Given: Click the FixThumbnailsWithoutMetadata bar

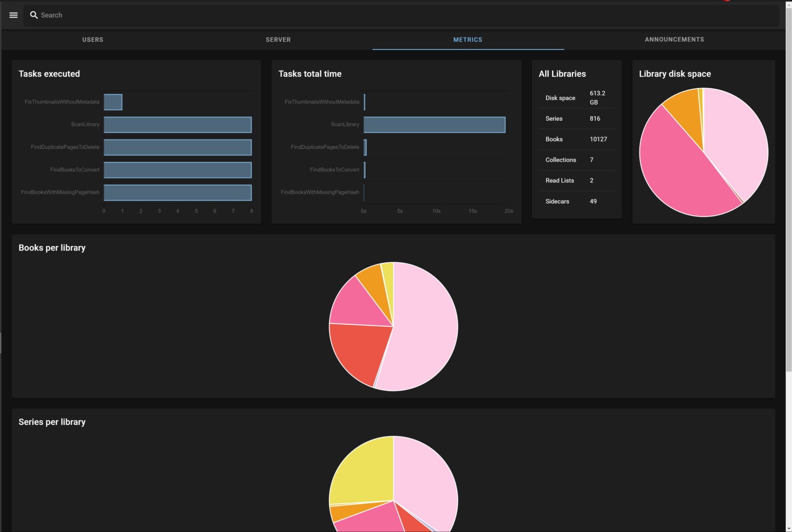Looking at the screenshot, I should coord(113,102).
